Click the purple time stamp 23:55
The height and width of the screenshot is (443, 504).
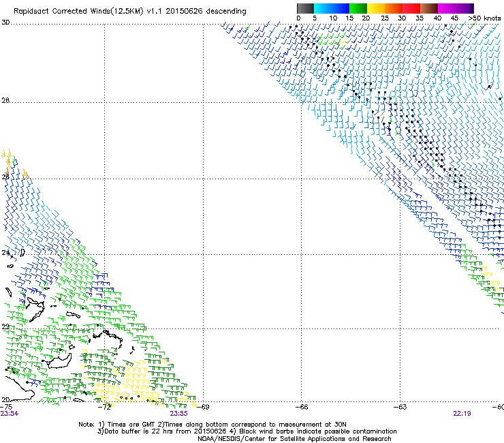178,414
